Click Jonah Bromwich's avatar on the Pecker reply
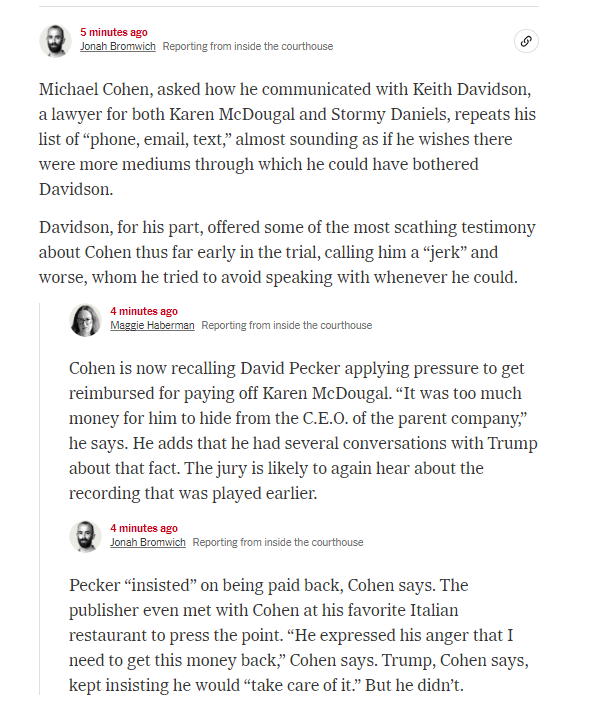The height and width of the screenshot is (714, 592). [x=86, y=537]
